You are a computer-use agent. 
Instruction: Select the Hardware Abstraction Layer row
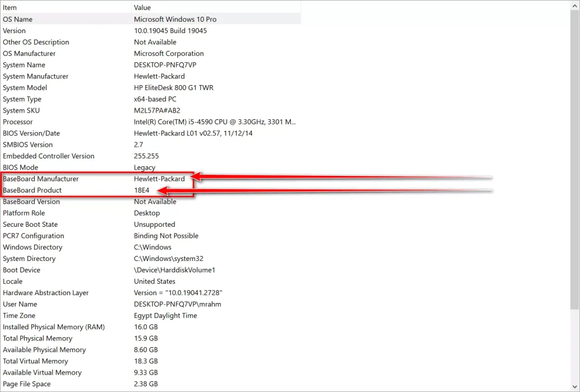[x=151, y=293]
